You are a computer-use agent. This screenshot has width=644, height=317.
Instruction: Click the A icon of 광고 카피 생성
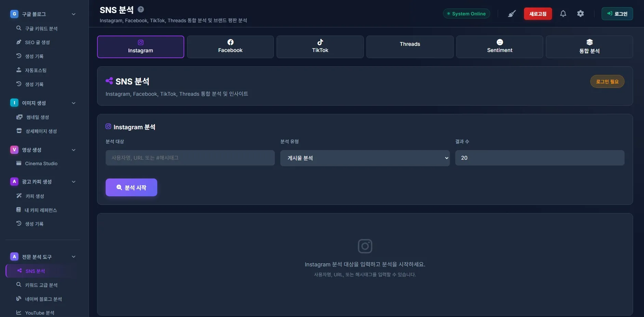point(14,182)
